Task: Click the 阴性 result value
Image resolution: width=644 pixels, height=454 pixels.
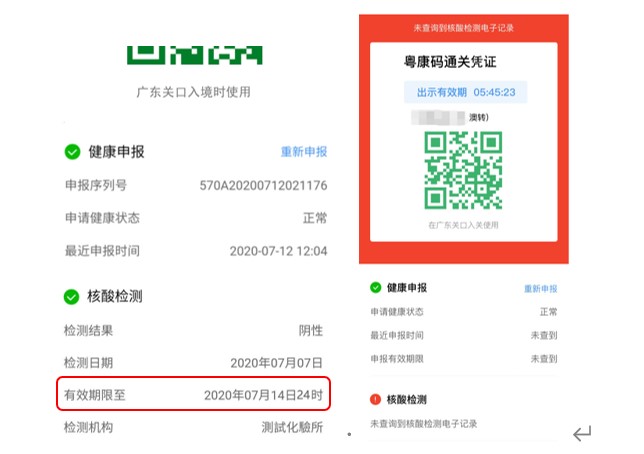Action: (311, 330)
